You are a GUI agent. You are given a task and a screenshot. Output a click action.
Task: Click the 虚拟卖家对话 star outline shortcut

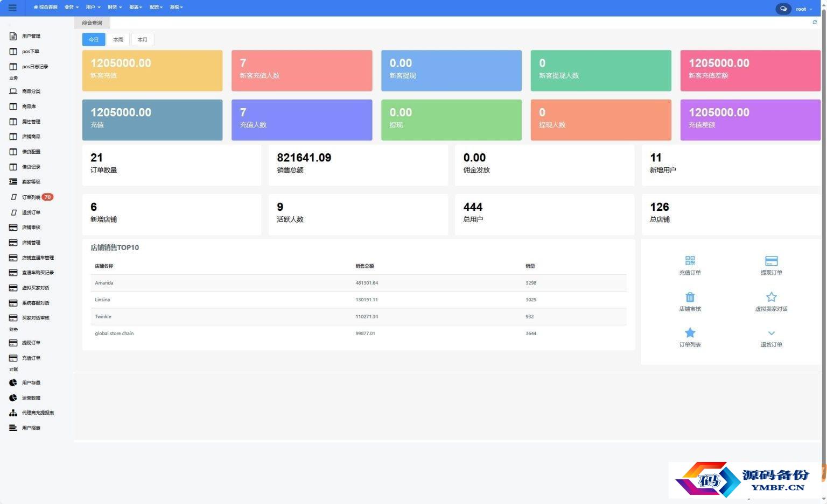pos(771,297)
